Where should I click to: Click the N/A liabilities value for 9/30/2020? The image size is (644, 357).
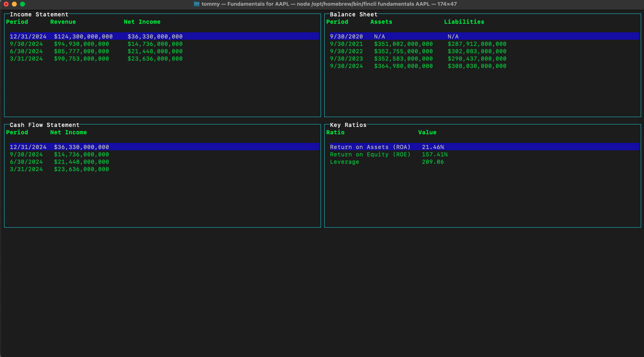coord(453,36)
